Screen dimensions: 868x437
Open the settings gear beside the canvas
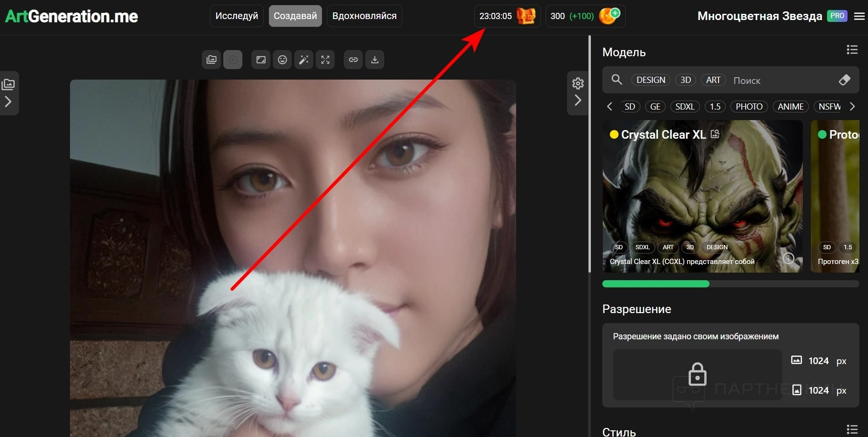[x=578, y=83]
